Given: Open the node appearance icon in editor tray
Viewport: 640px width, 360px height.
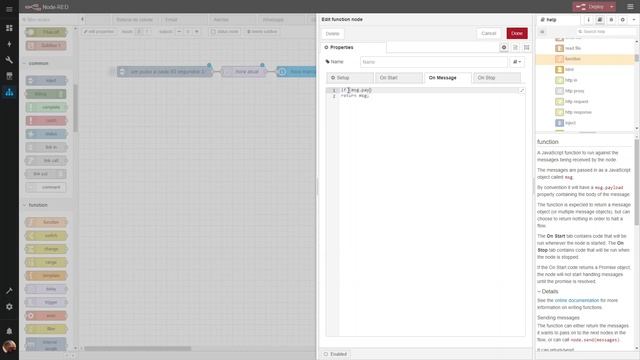Looking at the screenshot, I should 527,47.
